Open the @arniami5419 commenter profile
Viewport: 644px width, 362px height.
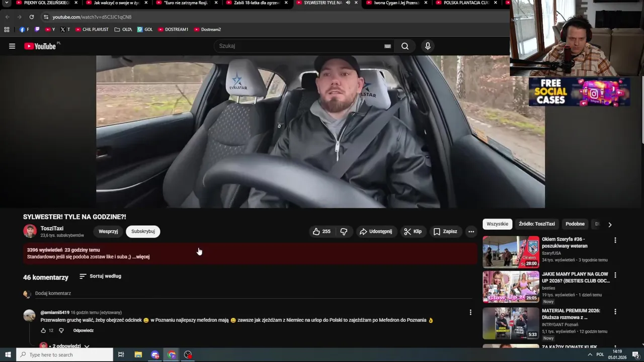tap(55, 313)
